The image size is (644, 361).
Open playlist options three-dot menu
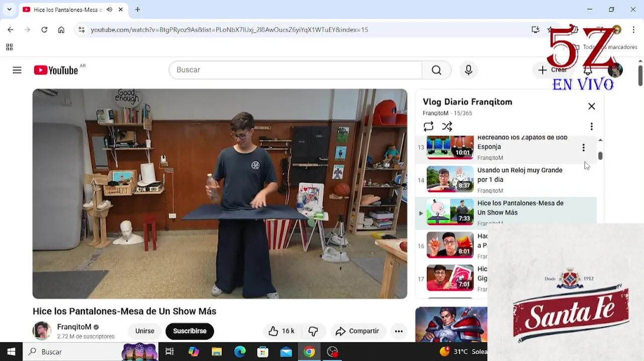point(591,126)
